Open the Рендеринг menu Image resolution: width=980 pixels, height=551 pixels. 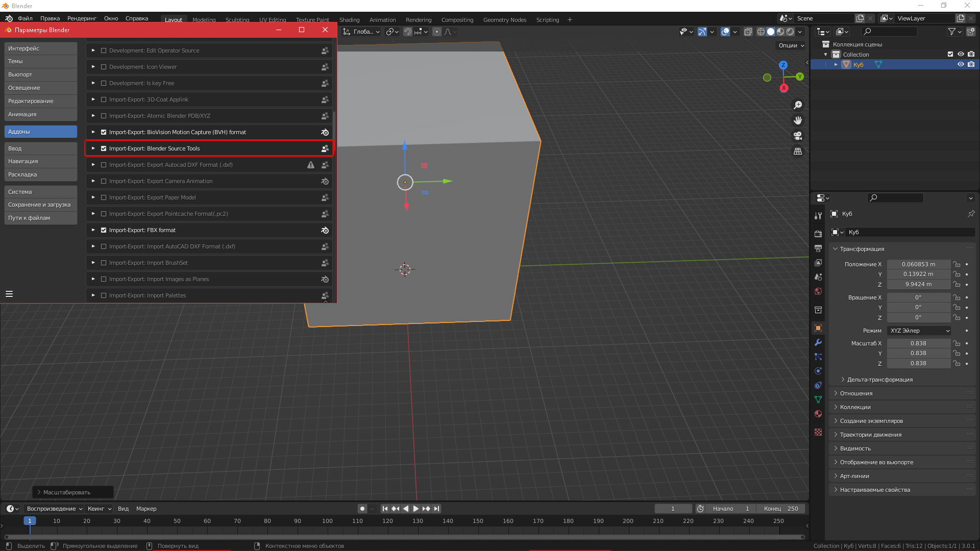click(82, 18)
